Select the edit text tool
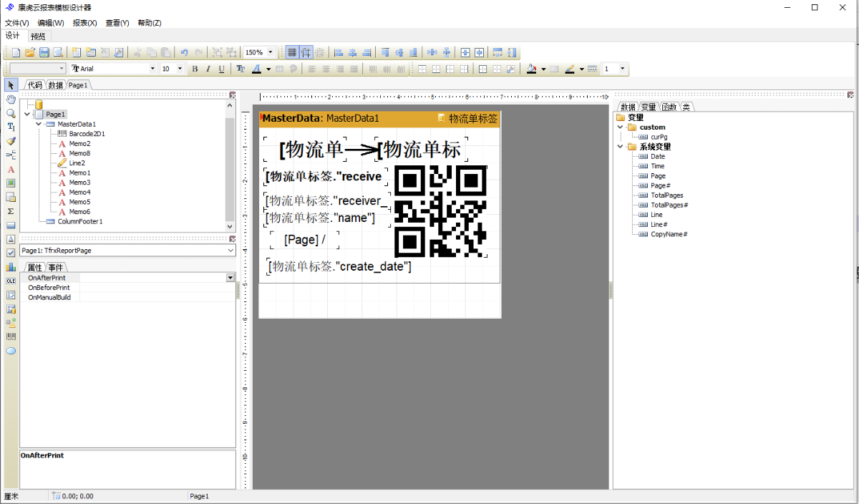 11,127
